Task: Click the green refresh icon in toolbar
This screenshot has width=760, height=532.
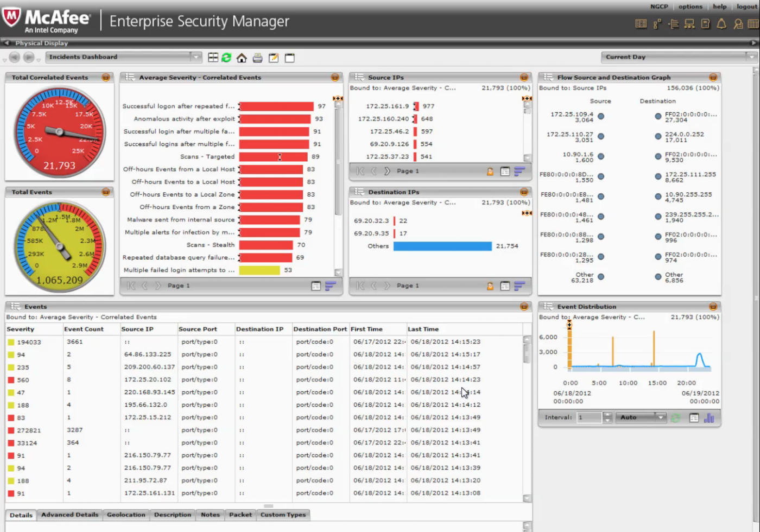Action: [227, 58]
